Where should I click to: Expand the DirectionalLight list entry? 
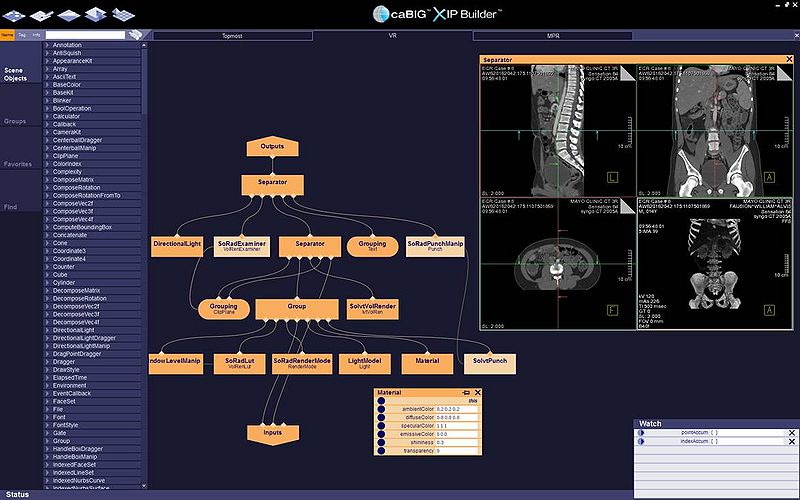(47, 331)
